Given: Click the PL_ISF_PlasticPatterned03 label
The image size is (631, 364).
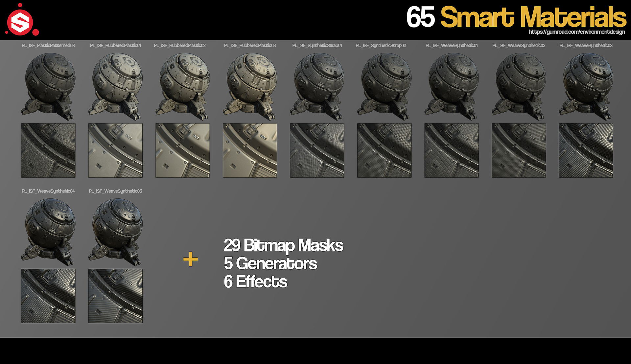Looking at the screenshot, I should pos(48,46).
